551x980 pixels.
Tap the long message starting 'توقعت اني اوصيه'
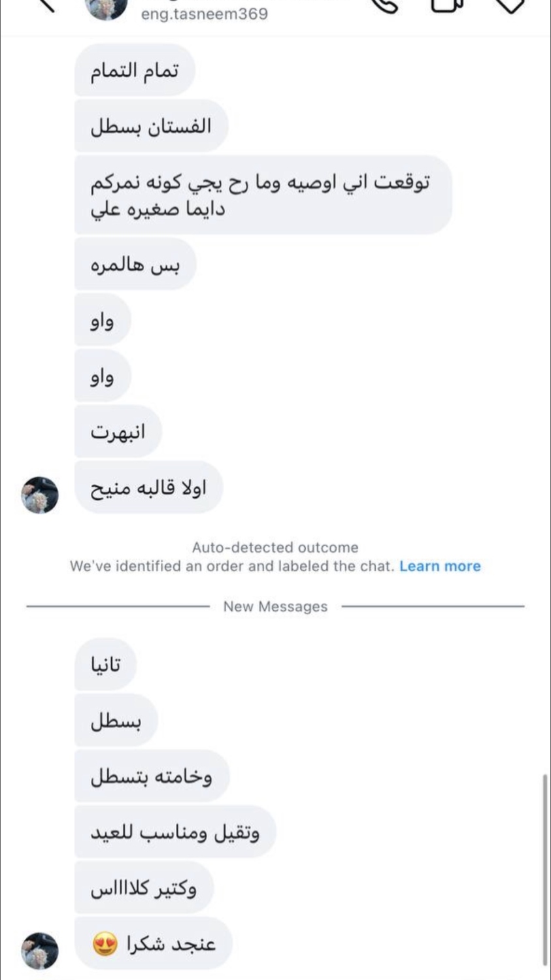[263, 195]
